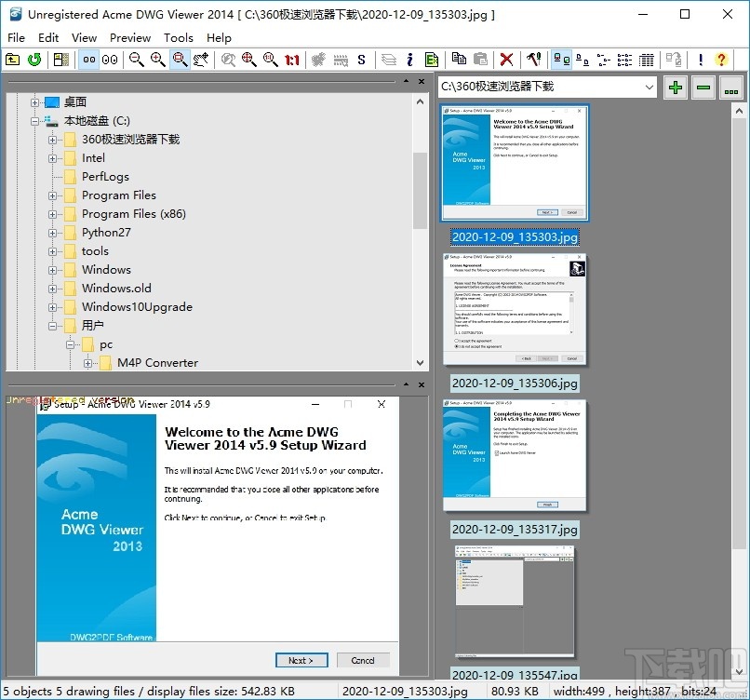This screenshot has width=750, height=700.
Task: Cancel the Acme DWG Viewer setup
Action: pos(363,660)
